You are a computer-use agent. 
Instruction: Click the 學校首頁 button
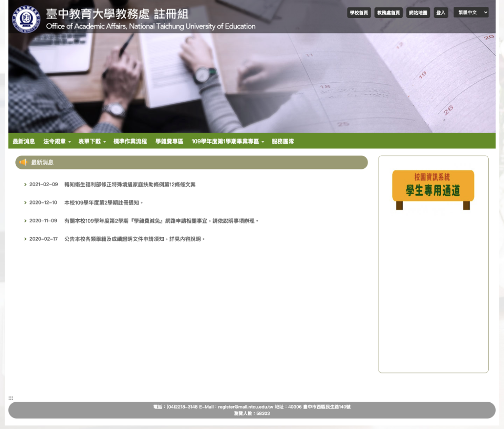359,13
